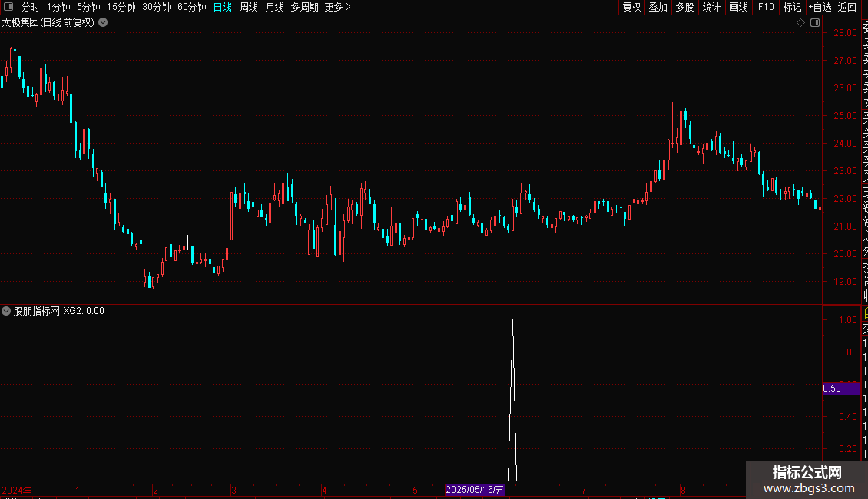The height and width of the screenshot is (499, 868).
Task: Switch to the 月线 monthly tab
Action: tap(274, 7)
